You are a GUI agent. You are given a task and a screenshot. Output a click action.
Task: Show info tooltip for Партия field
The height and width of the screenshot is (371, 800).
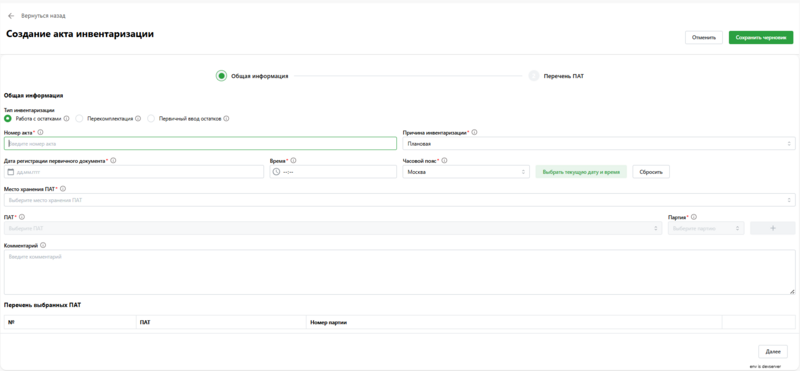(694, 217)
